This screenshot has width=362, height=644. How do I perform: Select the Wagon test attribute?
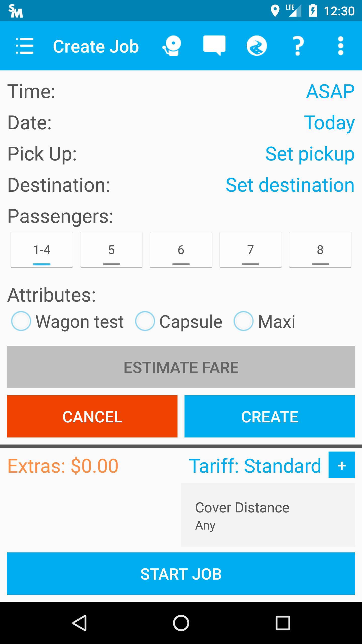67,321
